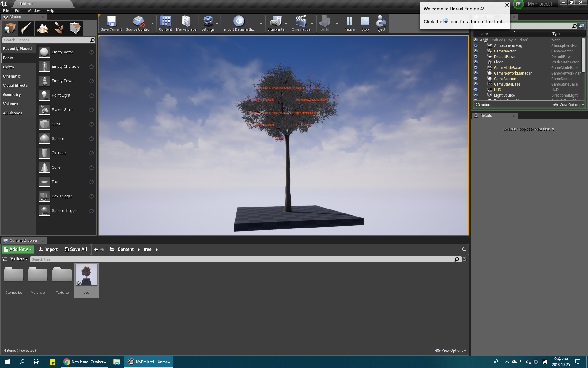Open Settings toolbar icon

[208, 24]
